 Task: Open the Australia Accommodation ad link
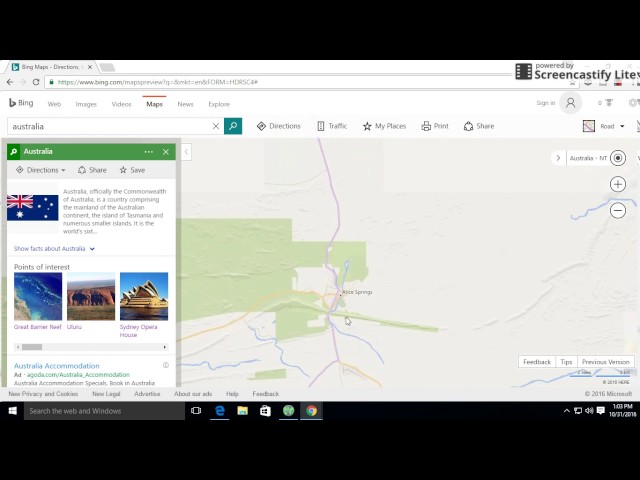tap(57, 366)
